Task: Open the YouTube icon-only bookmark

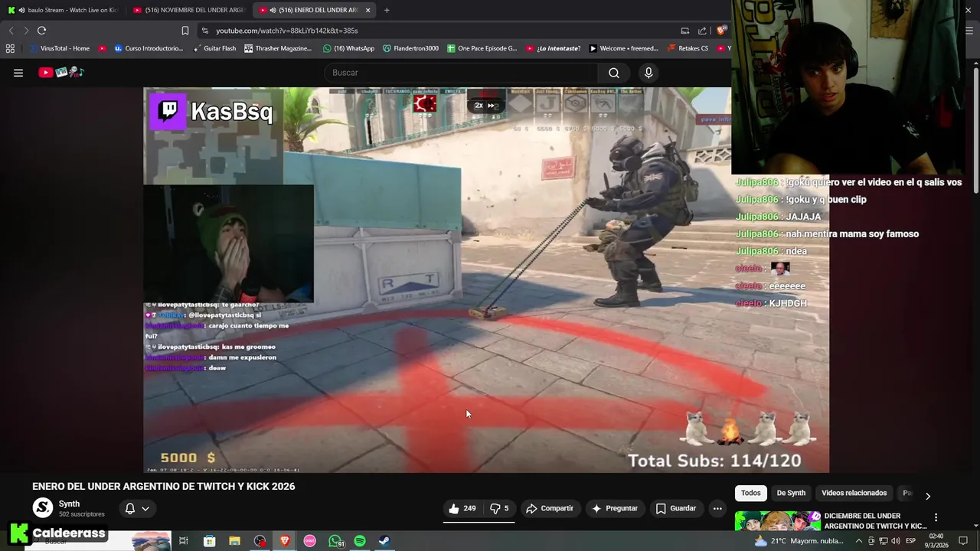Action: (x=102, y=48)
